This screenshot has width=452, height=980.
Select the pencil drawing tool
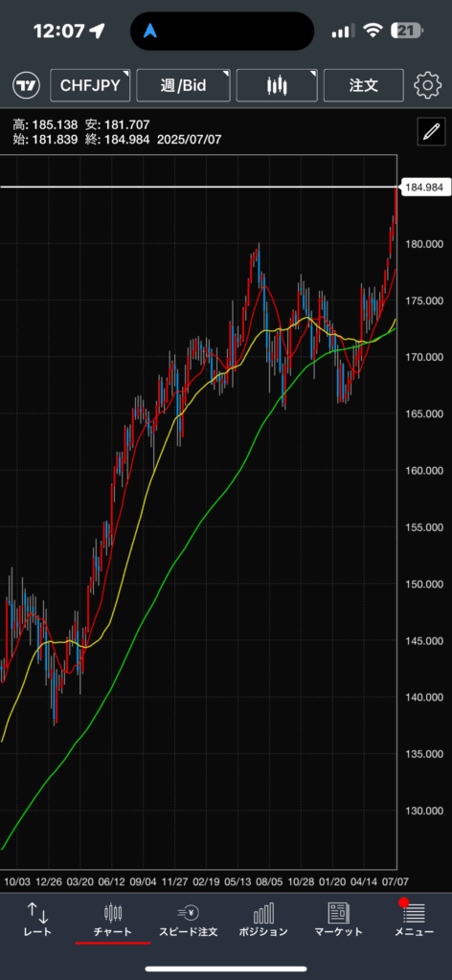[431, 131]
